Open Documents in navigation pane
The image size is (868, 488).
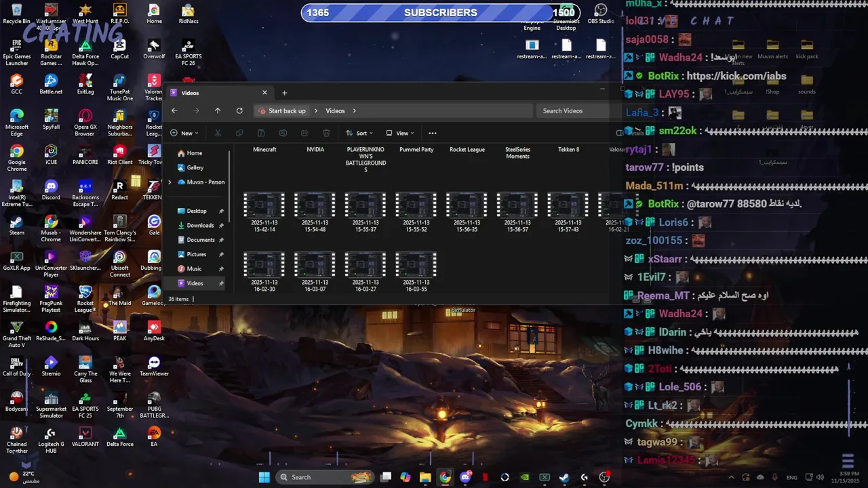point(201,240)
